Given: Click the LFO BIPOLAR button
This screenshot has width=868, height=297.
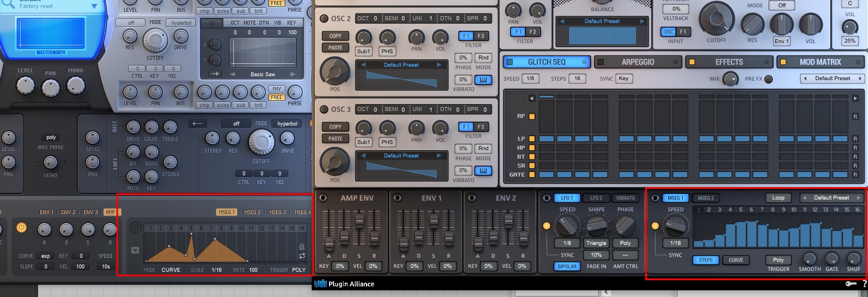Looking at the screenshot, I should coord(567,266).
